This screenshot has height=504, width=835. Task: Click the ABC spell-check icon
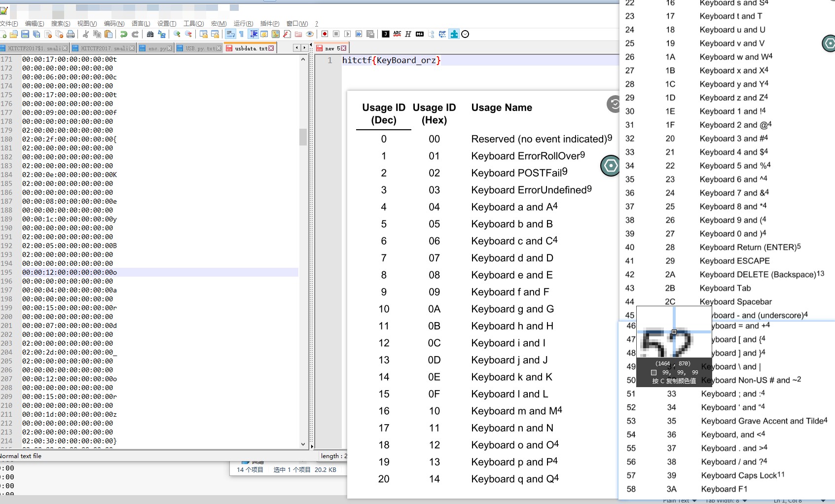click(397, 34)
